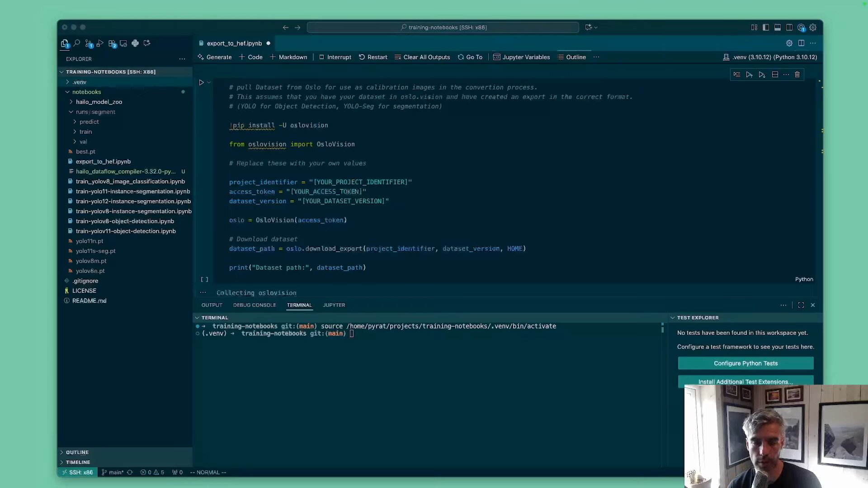Screen dimensions: 868x488
Task: Toggle bottom panel visibility in title bar
Action: [x=777, y=28]
